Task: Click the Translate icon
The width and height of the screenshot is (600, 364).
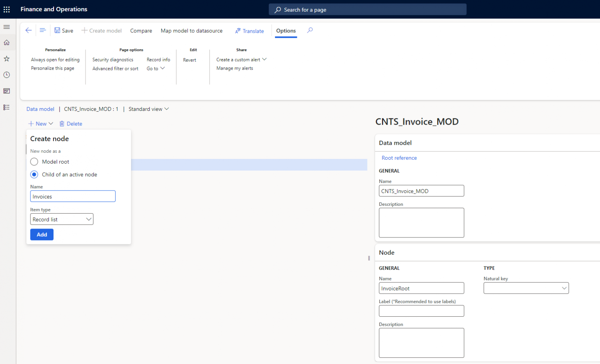Action: [237, 30]
